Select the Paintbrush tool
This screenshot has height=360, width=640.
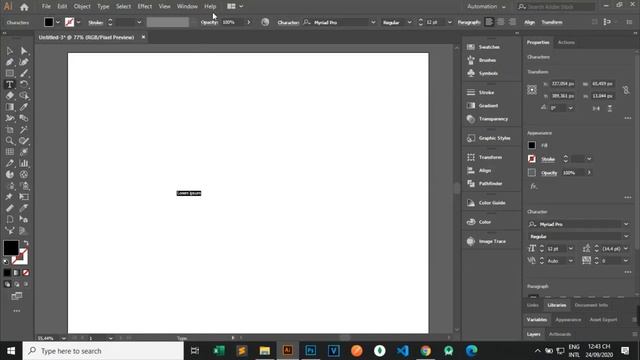pyautogui.click(x=24, y=73)
